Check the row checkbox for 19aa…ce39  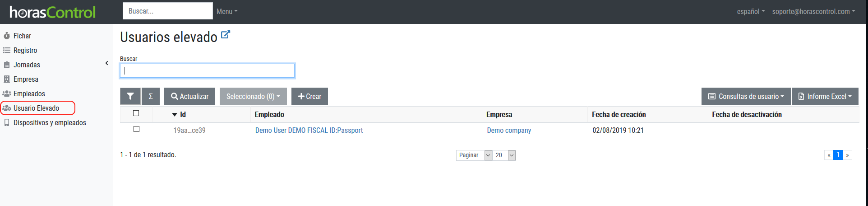136,129
